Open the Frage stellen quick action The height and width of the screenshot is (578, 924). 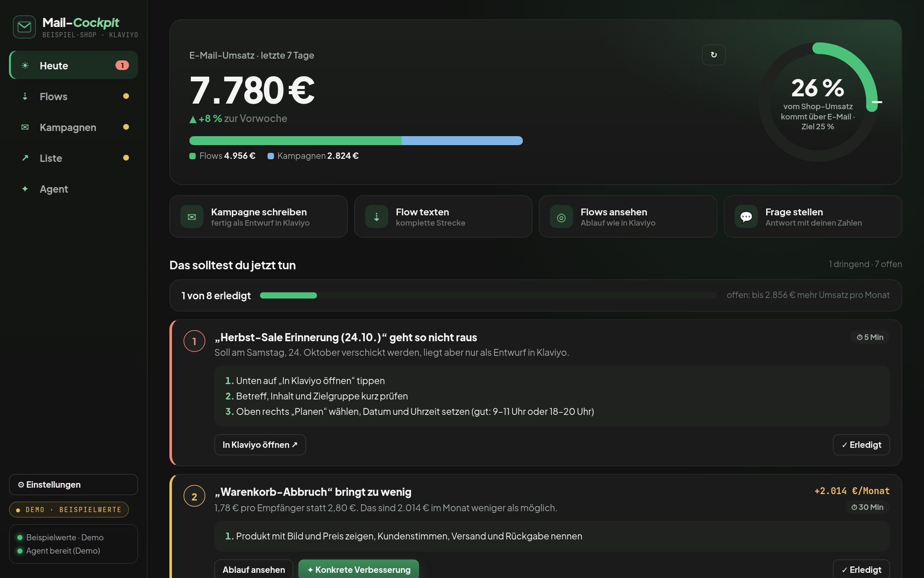tap(813, 217)
